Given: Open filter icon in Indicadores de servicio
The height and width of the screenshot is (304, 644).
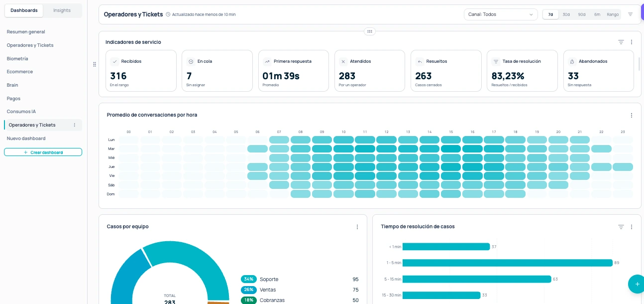Looking at the screenshot, I should (x=621, y=42).
